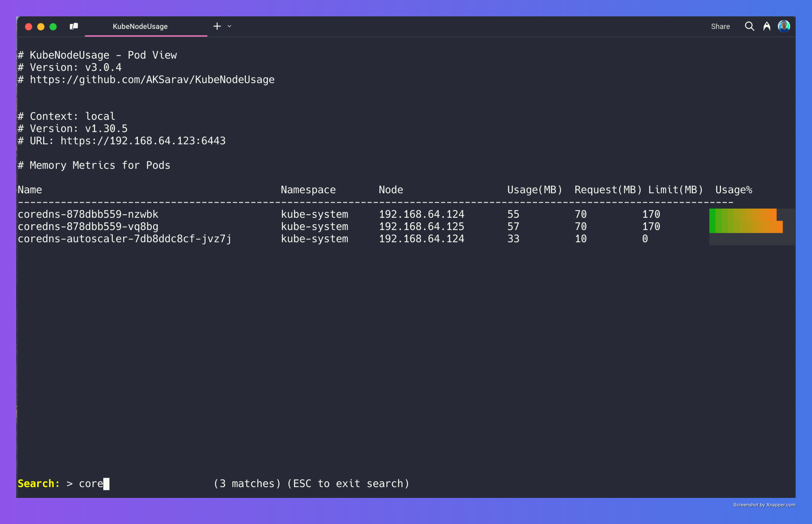Open the GitHub KubeNodeUsage URL

(152, 80)
